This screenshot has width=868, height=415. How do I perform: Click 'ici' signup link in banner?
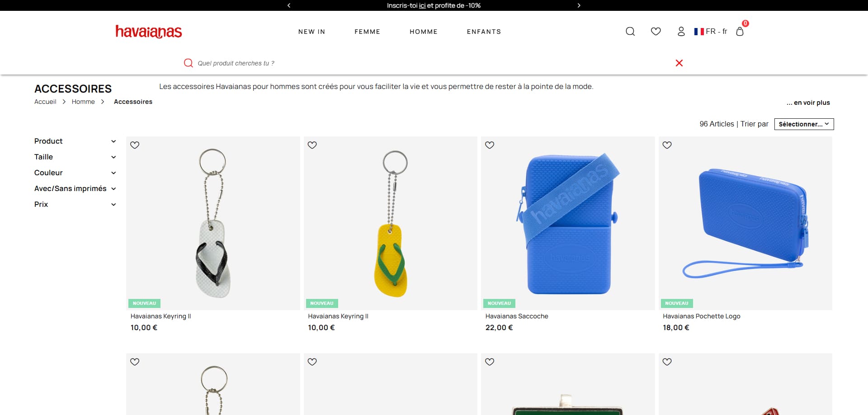(x=422, y=5)
